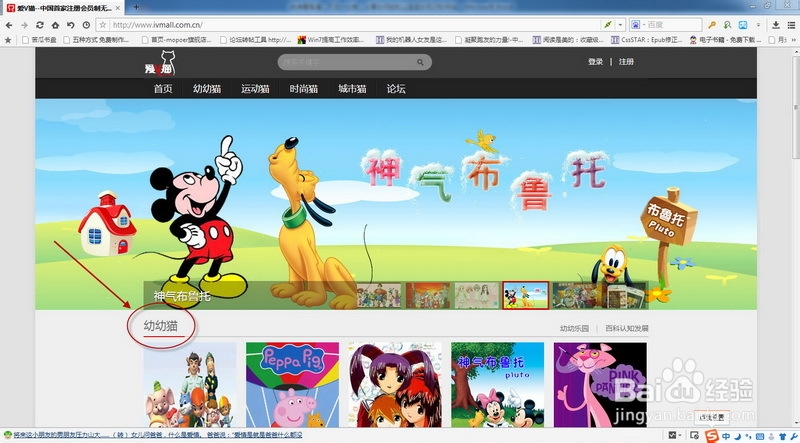Open the browser home page icon
This screenshot has width=800, height=443.
click(x=55, y=25)
